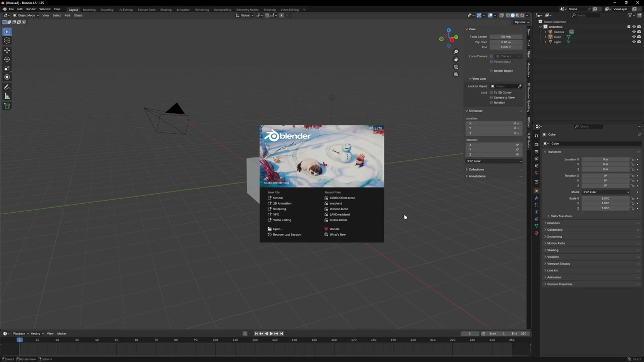Open the Render menu
The image size is (644, 362).
pos(31,9)
